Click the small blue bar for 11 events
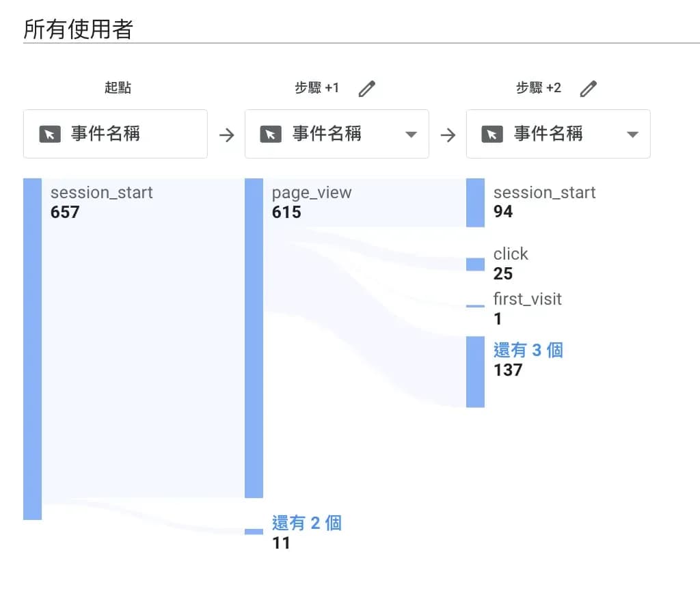Screen dimensions: 700x589 coord(254,532)
